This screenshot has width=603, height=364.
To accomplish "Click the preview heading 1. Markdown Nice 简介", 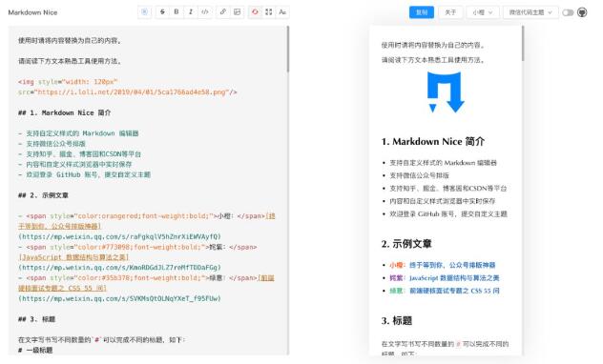I will point(432,141).
